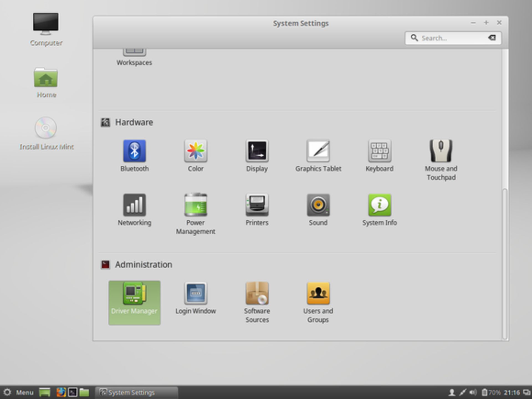Open Software Sources
The width and height of the screenshot is (532, 399).
coord(257,303)
